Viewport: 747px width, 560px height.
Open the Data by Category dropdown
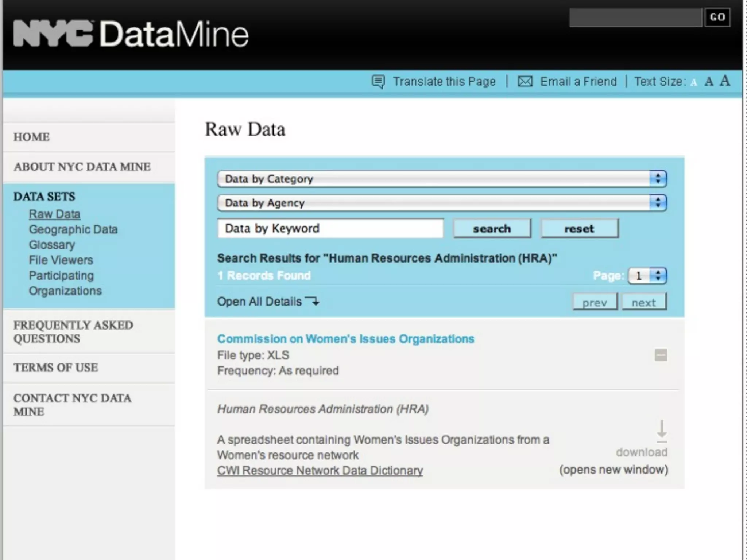442,179
